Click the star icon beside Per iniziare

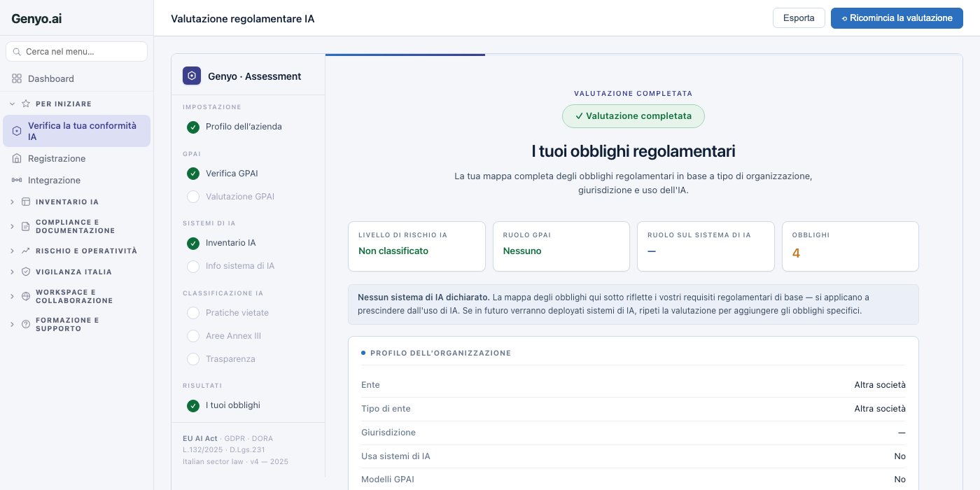[x=26, y=104]
